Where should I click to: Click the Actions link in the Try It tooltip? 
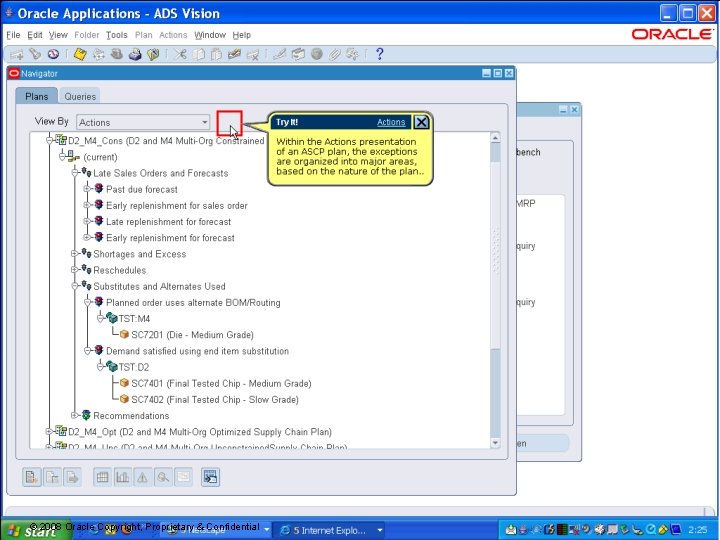coord(391,122)
